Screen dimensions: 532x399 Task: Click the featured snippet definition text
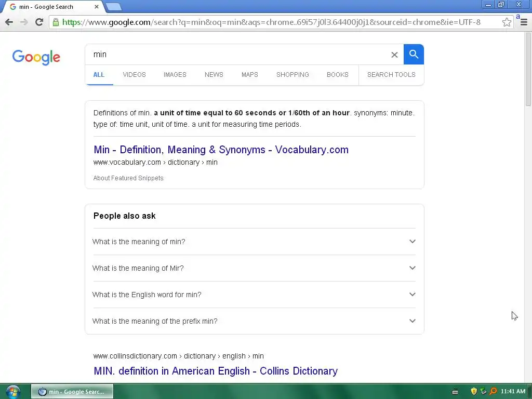[254, 118]
